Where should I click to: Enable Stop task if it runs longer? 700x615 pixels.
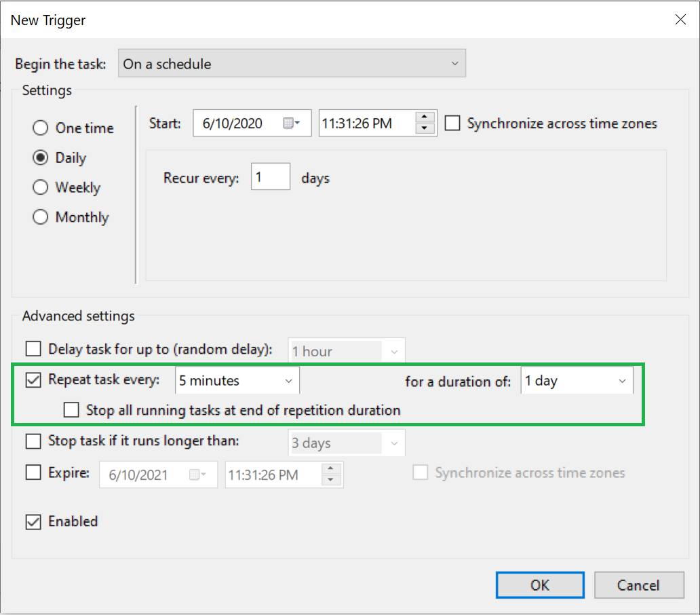33,441
